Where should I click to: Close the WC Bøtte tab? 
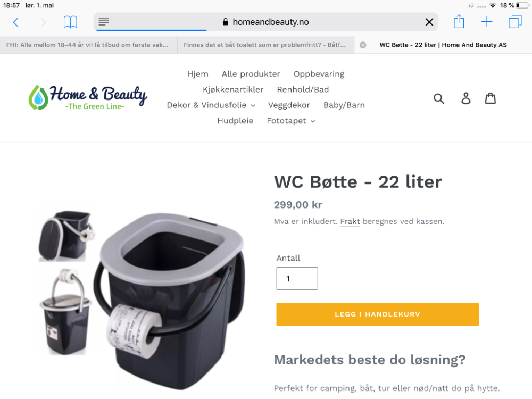pos(363,45)
